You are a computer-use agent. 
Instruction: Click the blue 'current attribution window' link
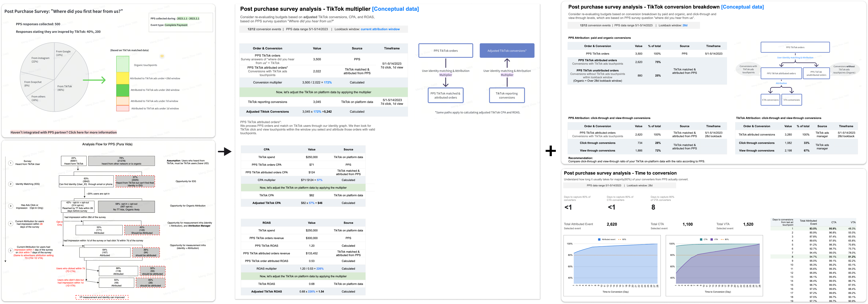pos(380,29)
